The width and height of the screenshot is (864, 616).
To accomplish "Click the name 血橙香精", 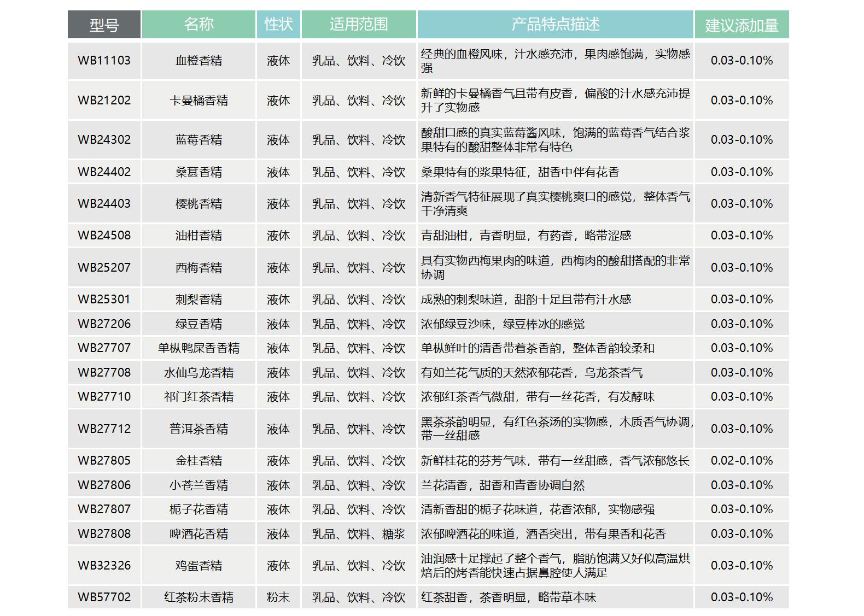I will pos(199,61).
